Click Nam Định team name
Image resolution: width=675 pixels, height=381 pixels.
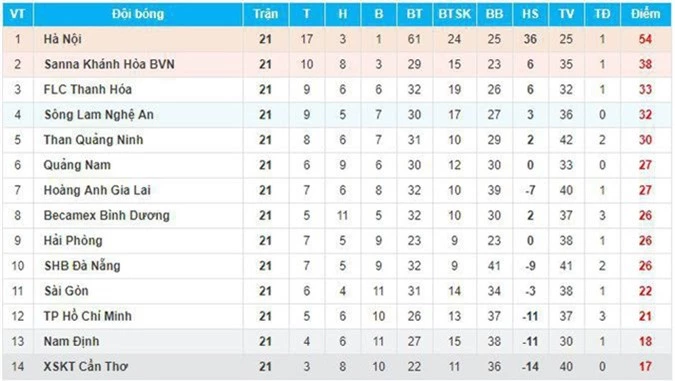[x=71, y=341]
